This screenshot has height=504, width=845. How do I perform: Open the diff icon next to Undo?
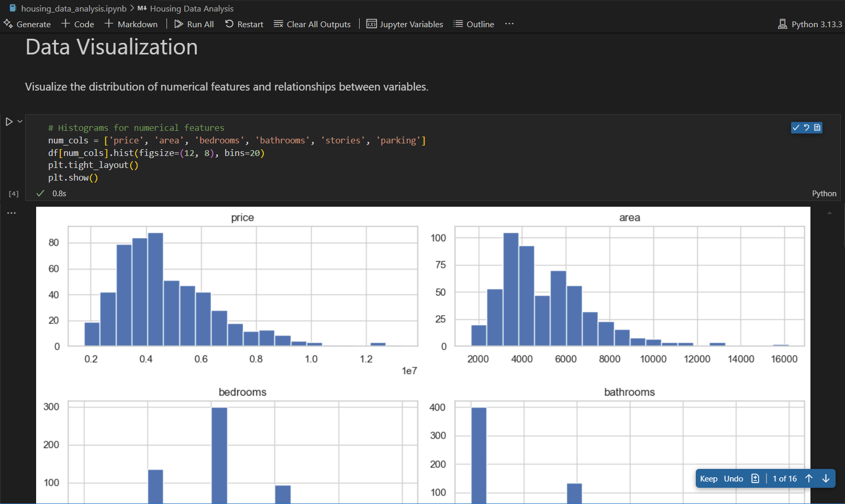click(x=754, y=478)
